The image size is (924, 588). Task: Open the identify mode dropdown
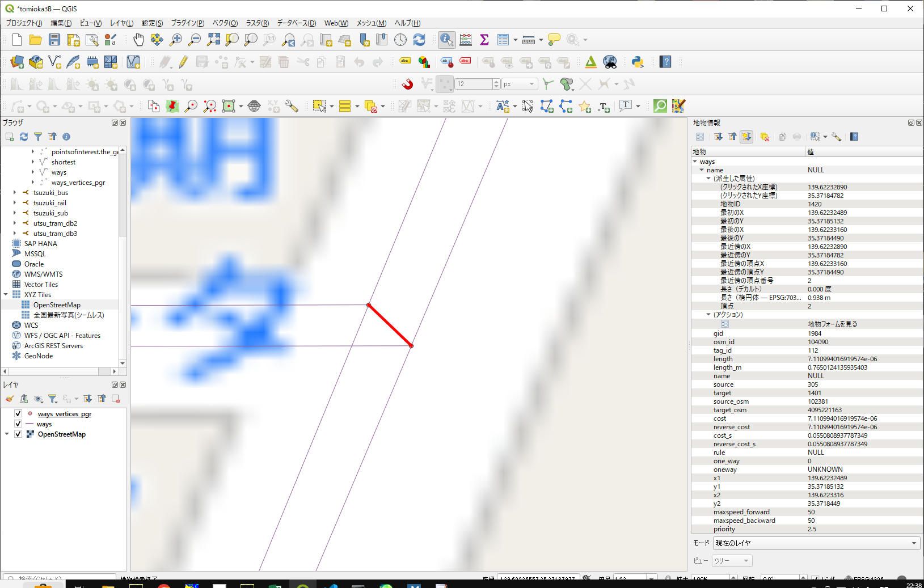coord(816,543)
